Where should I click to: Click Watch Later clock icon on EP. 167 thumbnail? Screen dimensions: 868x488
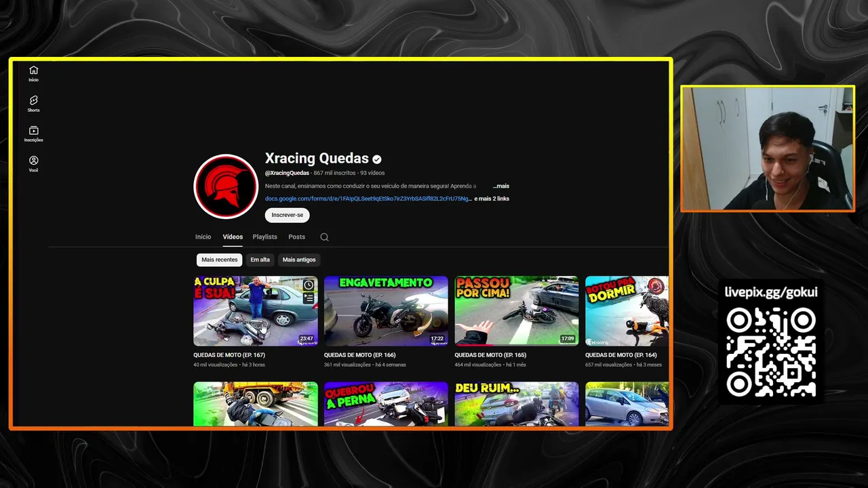309,285
